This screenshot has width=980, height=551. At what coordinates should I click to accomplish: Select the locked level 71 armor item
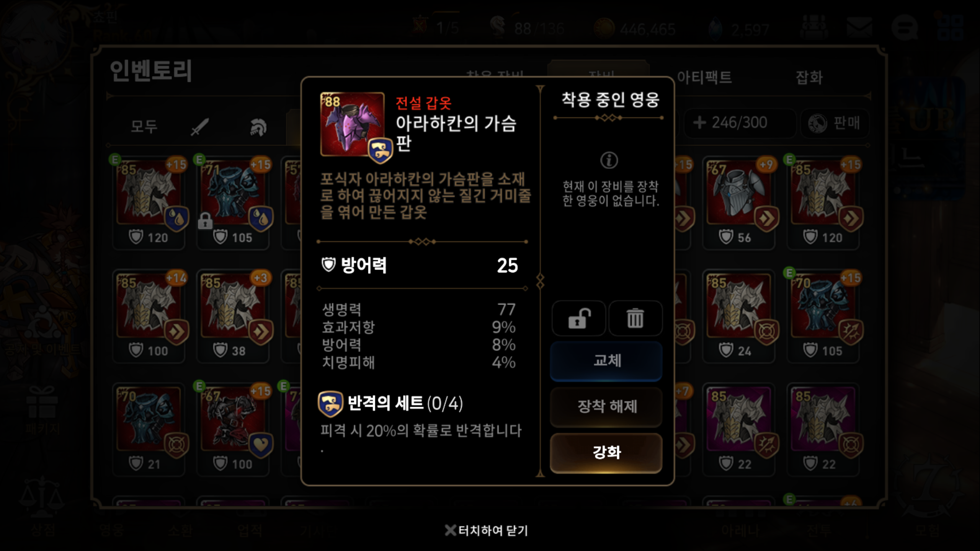pos(233,202)
